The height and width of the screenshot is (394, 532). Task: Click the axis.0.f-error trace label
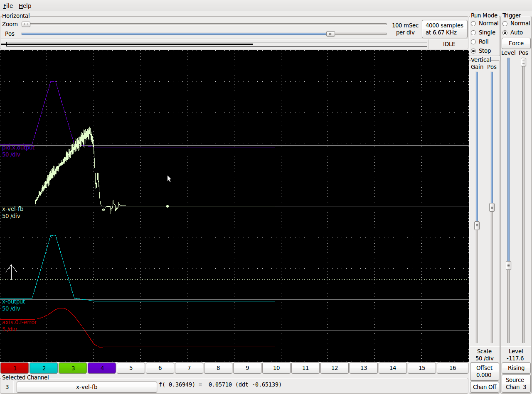pos(19,322)
